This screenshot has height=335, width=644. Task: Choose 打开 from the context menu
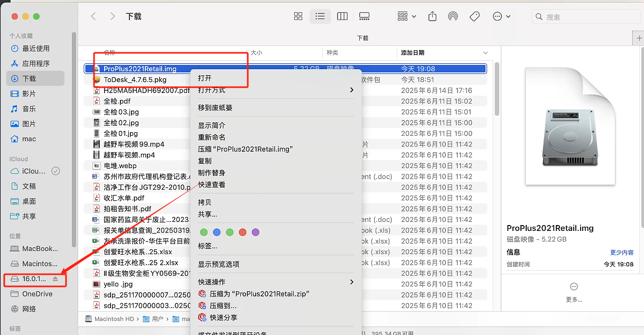pos(205,78)
